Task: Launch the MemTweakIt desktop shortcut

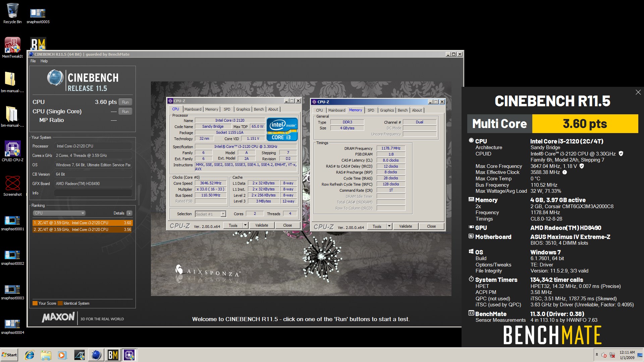Action: click(12, 47)
